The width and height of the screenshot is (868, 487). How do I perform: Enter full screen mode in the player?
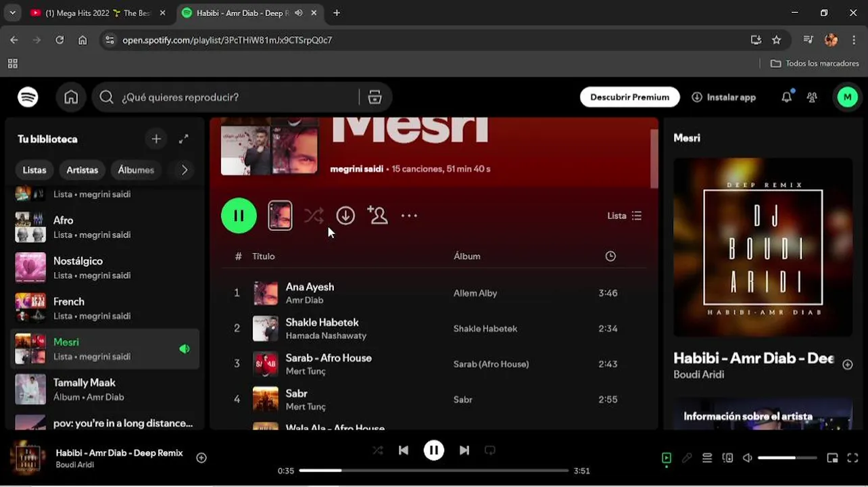[852, 458]
